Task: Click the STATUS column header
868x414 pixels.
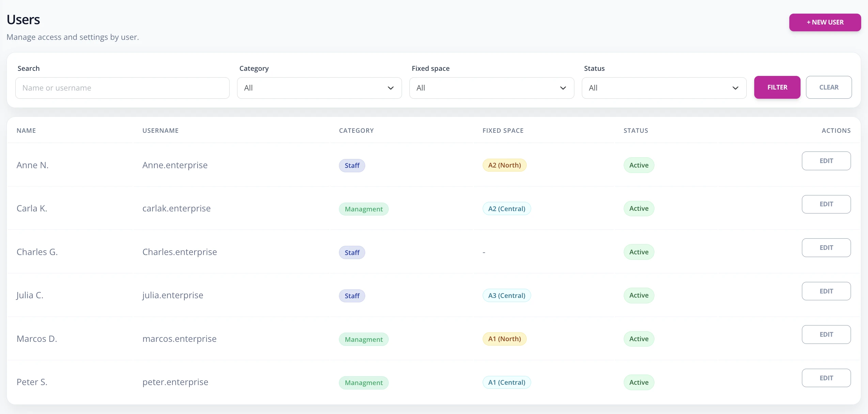Action: pyautogui.click(x=636, y=131)
